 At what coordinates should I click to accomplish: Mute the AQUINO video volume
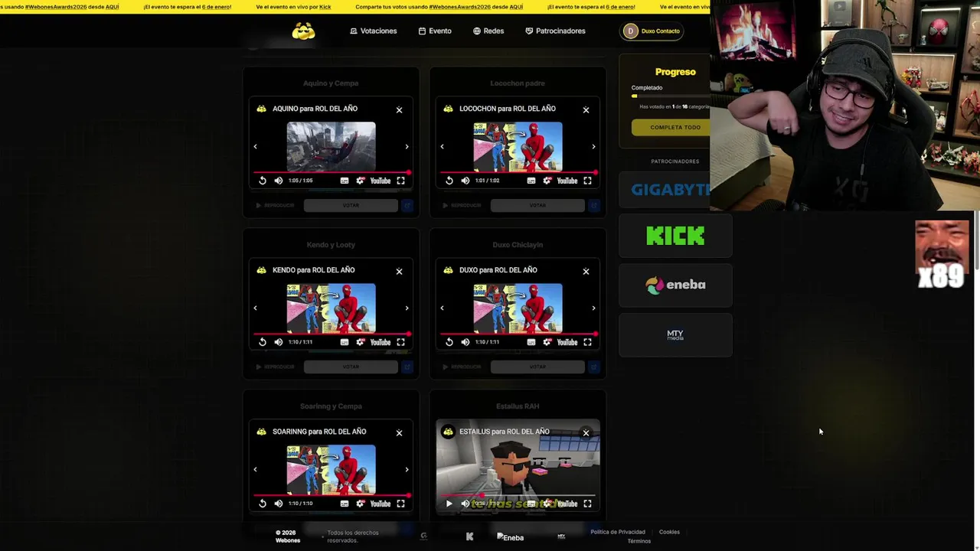click(x=278, y=181)
